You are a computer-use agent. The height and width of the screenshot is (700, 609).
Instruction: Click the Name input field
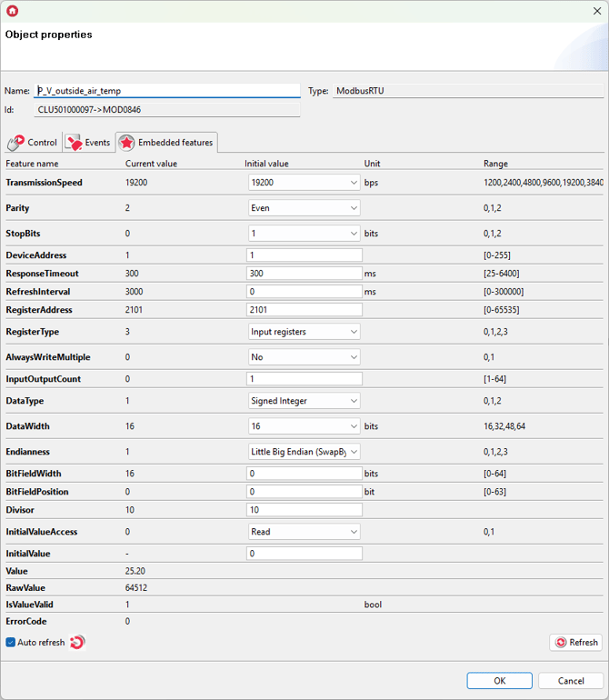pos(167,91)
